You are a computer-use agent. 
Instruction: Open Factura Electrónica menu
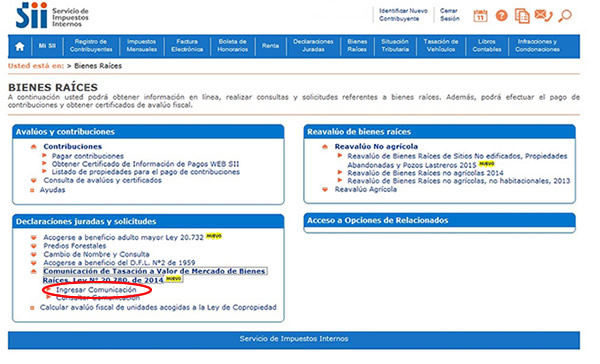point(187,46)
